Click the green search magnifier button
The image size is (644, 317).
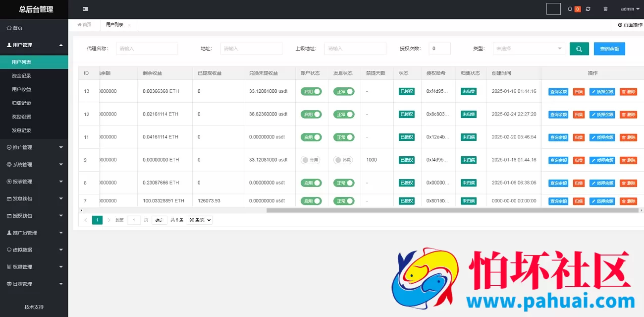[x=579, y=49]
